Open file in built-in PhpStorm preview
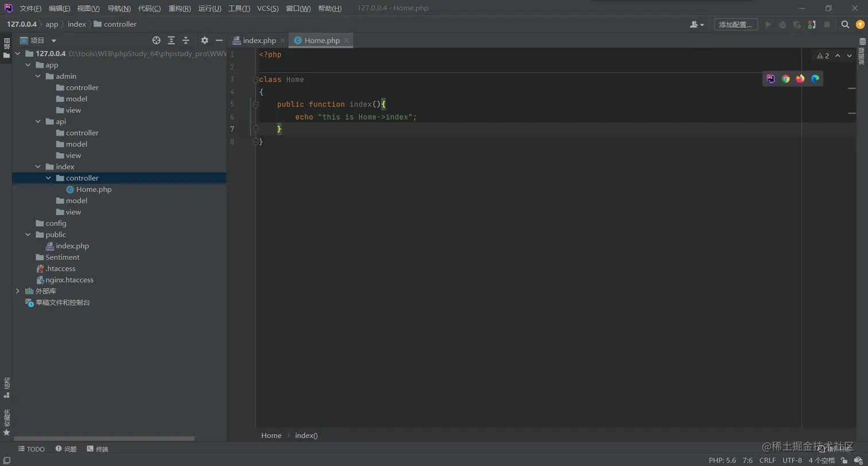868x466 pixels. pos(771,79)
